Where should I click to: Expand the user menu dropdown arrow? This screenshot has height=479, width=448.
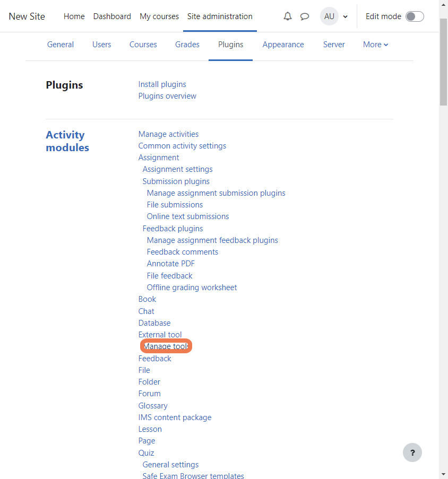click(346, 17)
